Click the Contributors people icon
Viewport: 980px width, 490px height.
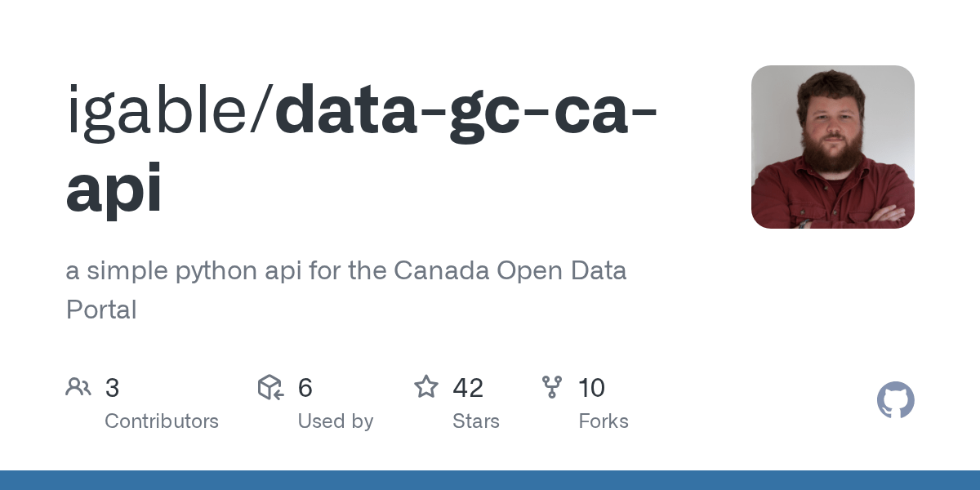pos(78,387)
